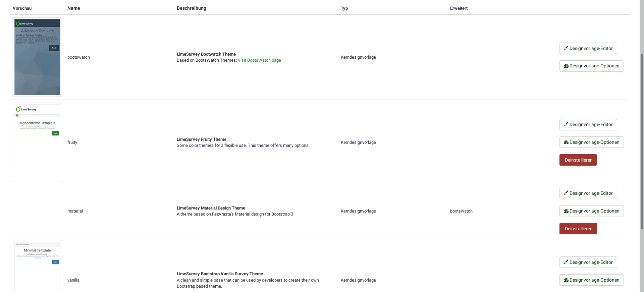This screenshot has width=644, height=292.
Task: Click the palette icon in vanilla Designvorlage-Optionen
Action: (566, 280)
